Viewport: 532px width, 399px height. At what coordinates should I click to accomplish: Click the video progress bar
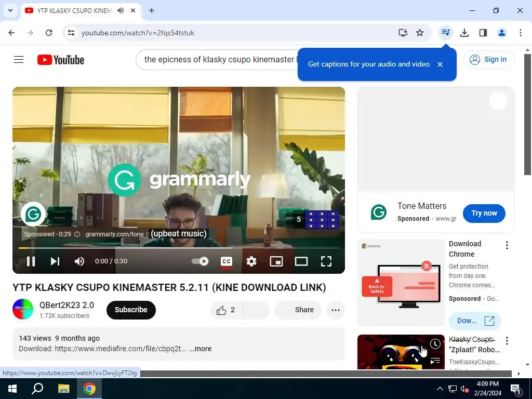coord(179,248)
